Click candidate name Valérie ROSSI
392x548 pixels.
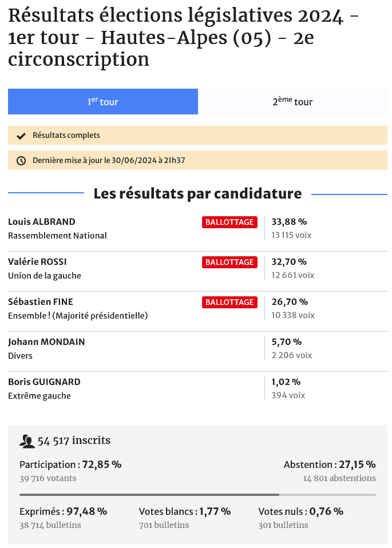[37, 262]
